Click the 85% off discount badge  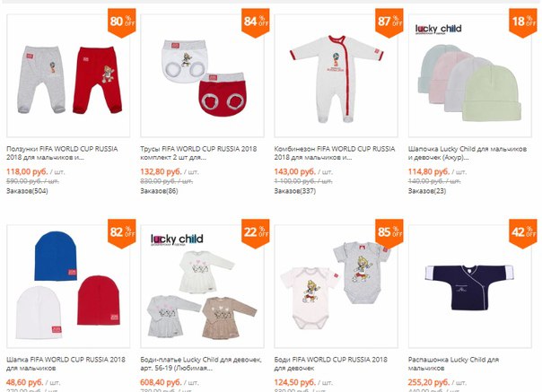pos(389,234)
